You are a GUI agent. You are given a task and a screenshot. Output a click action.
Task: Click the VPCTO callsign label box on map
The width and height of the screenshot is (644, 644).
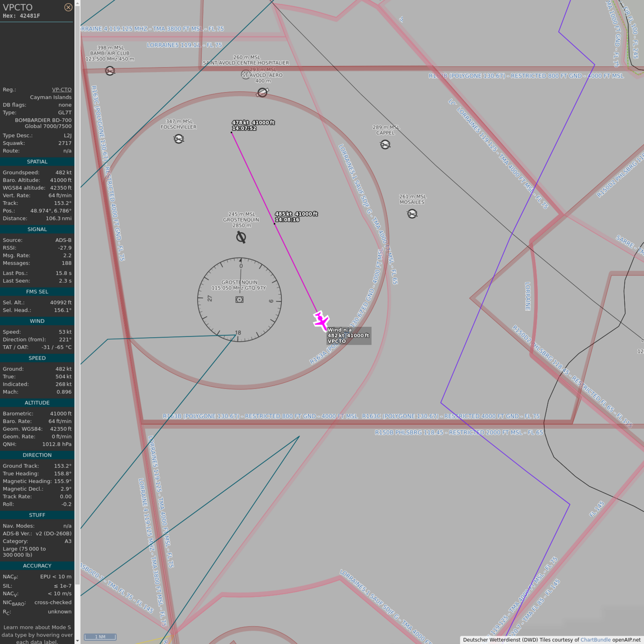[348, 335]
